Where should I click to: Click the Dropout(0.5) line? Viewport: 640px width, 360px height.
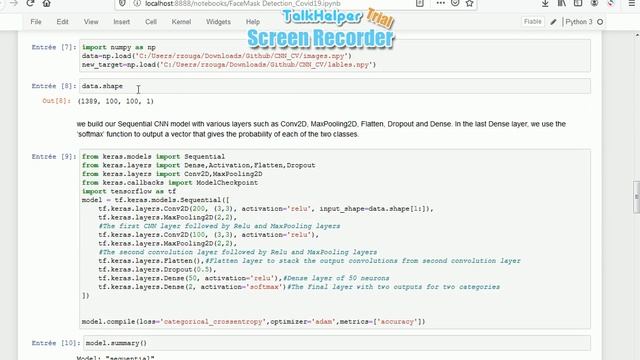(x=157, y=269)
